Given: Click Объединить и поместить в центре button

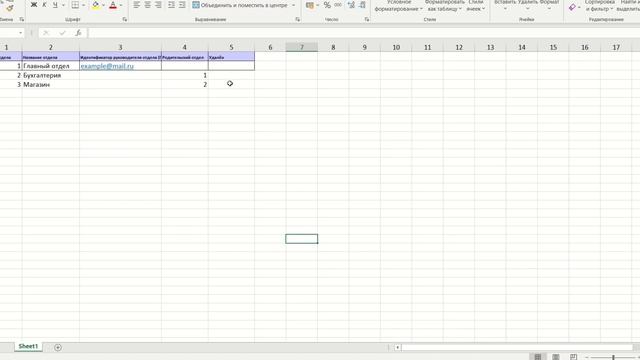Looking at the screenshot, I should (x=240, y=5).
